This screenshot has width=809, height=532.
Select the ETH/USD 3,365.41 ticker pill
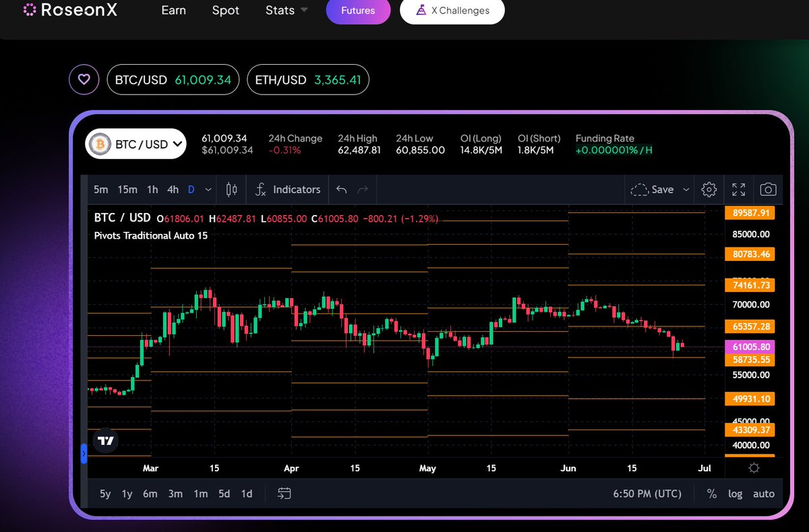[307, 80]
